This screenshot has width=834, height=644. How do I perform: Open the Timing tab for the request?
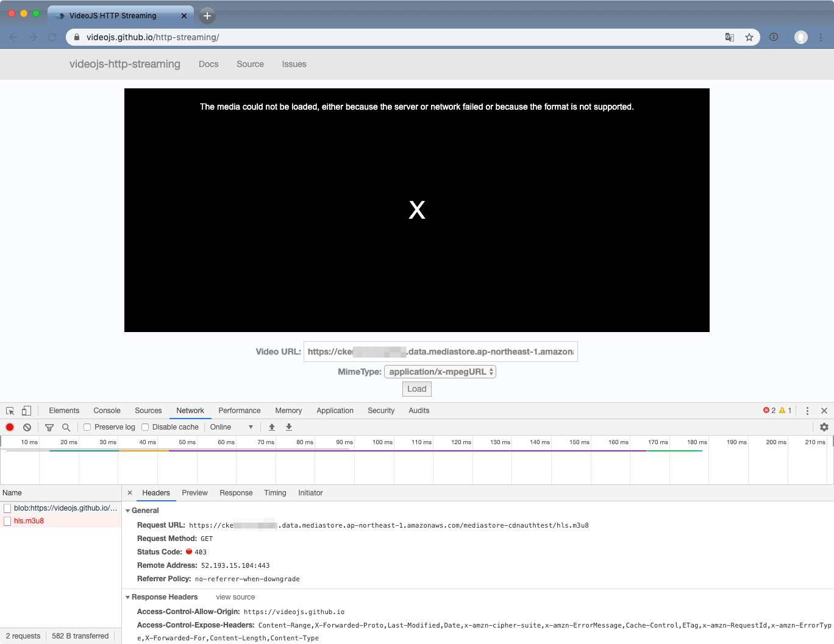[275, 493]
